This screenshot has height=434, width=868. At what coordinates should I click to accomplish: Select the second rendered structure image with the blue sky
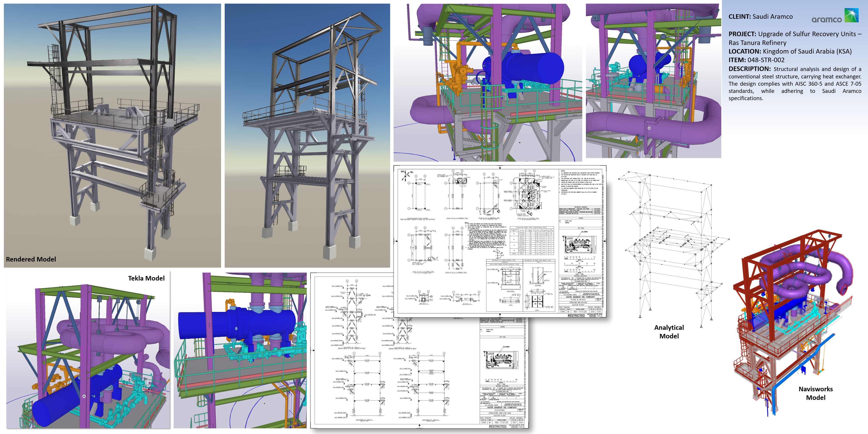pos(307,135)
